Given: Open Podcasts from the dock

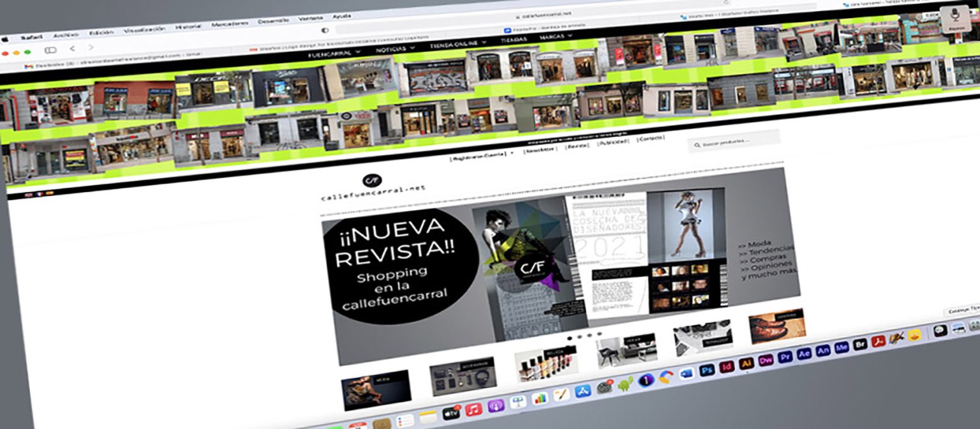Looking at the screenshot, I should pyautogui.click(x=496, y=405).
